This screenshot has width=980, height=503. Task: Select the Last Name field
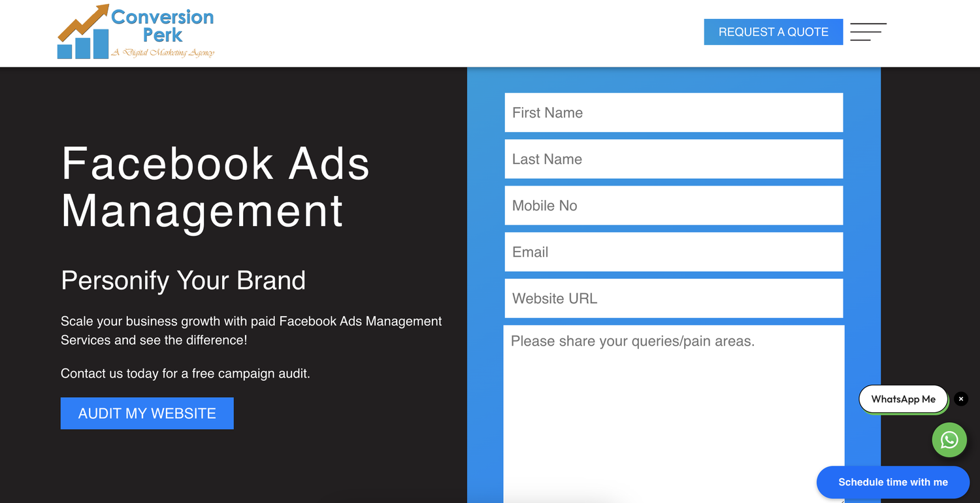674,159
